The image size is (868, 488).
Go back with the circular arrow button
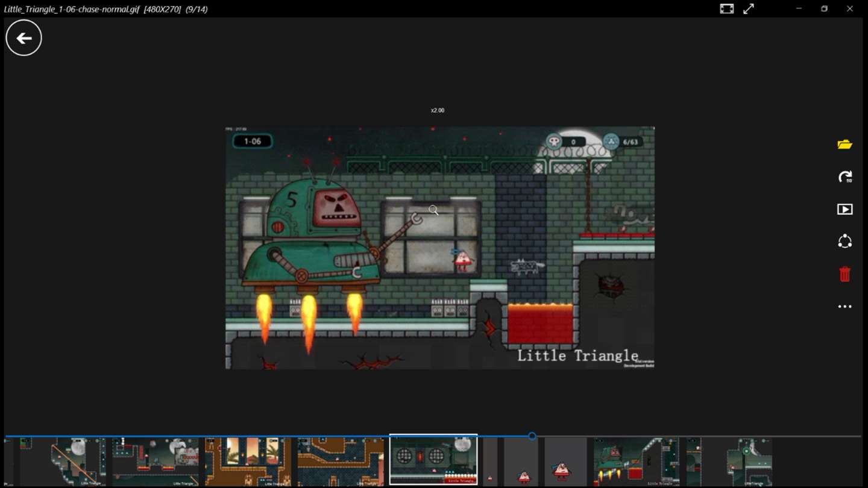click(x=24, y=38)
